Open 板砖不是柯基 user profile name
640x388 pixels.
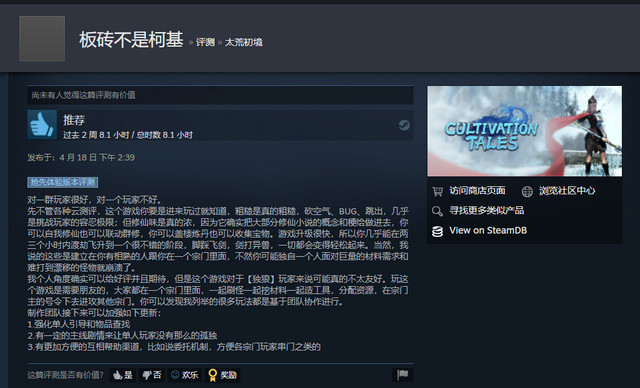click(131, 40)
